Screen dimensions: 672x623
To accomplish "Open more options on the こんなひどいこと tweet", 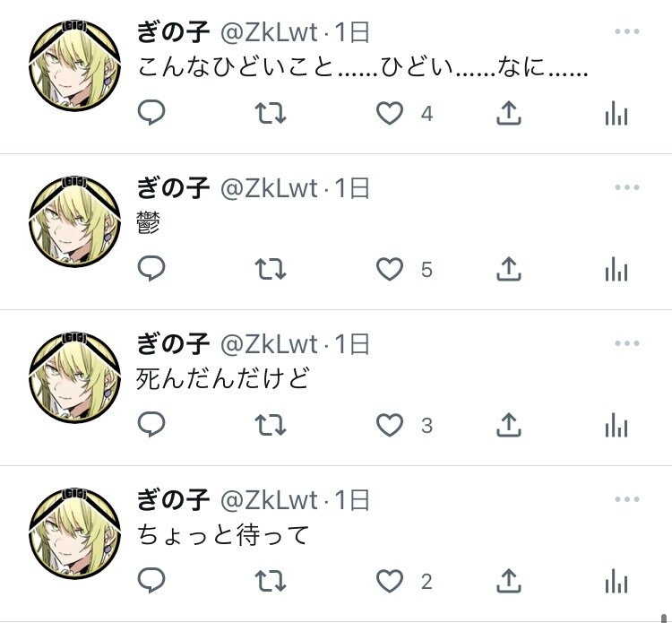I will click(x=627, y=31).
